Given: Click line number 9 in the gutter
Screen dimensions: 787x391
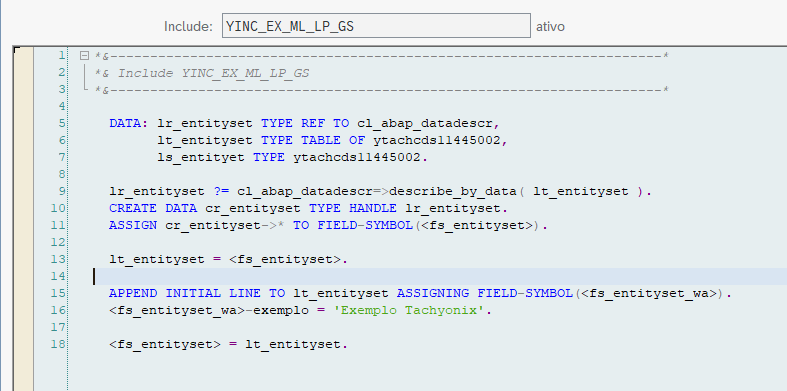Looking at the screenshot, I should click(x=61, y=191).
